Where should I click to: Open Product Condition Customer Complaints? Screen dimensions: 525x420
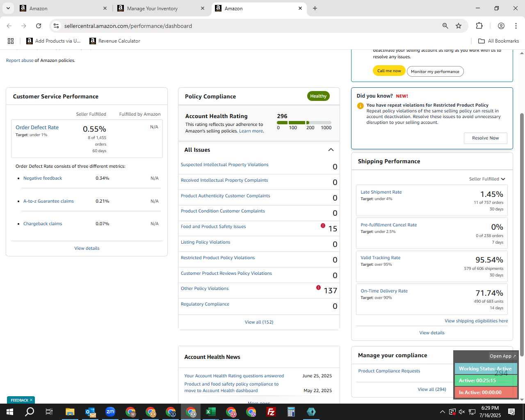click(x=223, y=211)
